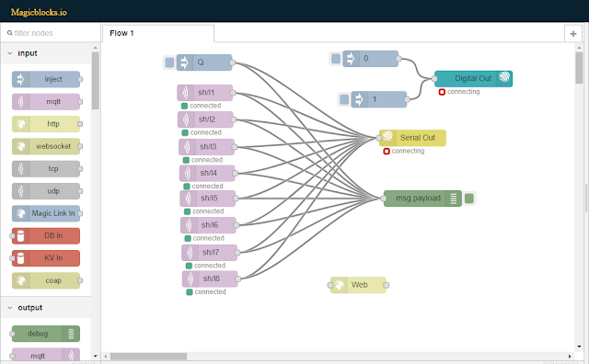Screen dimensions: 589x364
Task: Switch to the Flow 1 tab
Action: (x=158, y=33)
